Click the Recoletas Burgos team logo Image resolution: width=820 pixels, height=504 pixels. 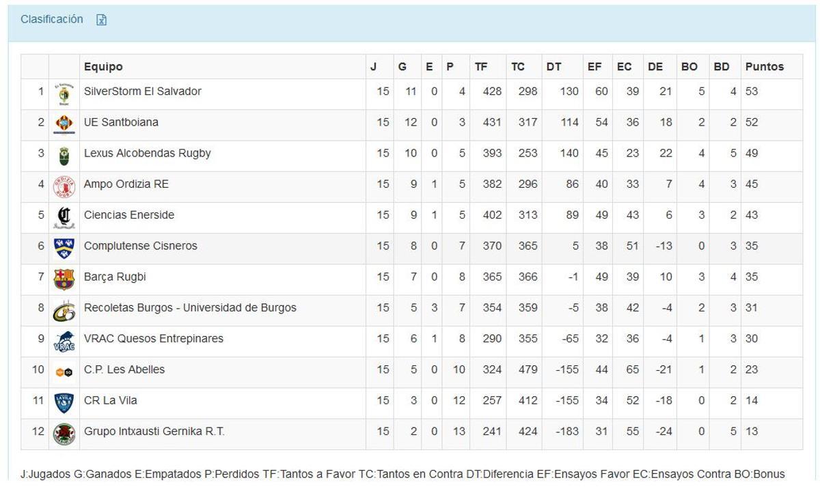click(x=64, y=310)
